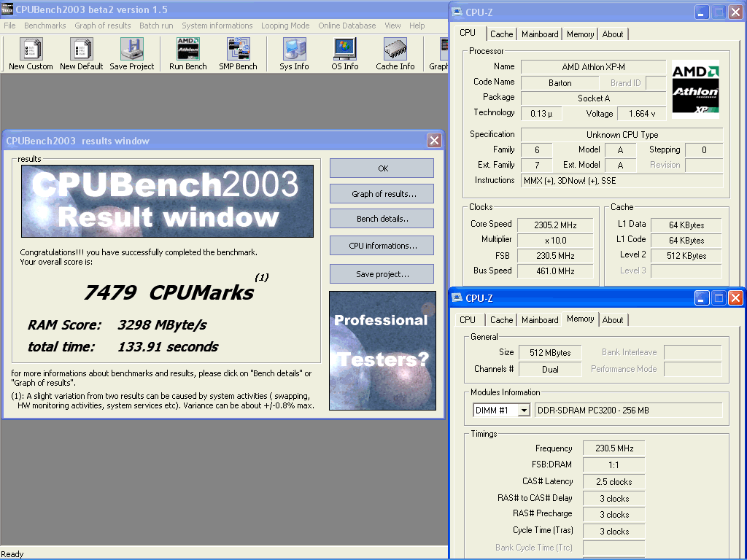Viewport: 747px width, 560px height.
Task: Switch to Memory tab in upper CPU-Z
Action: pos(580,34)
